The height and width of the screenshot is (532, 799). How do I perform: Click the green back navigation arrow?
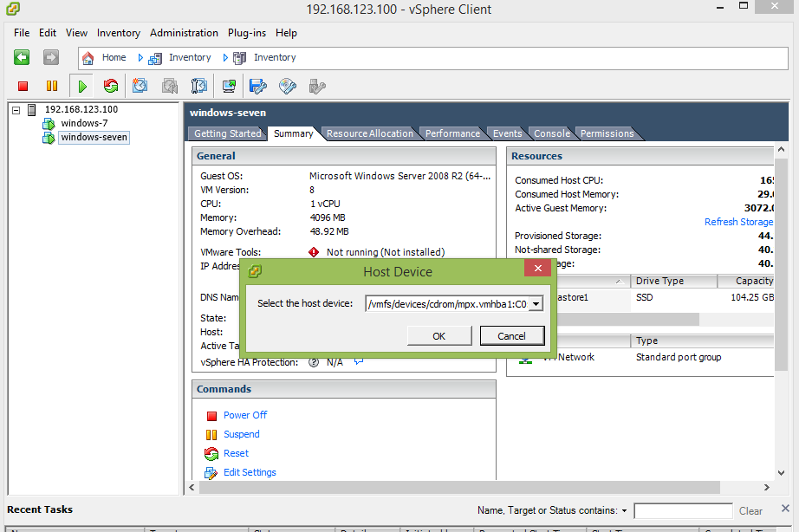(23, 57)
